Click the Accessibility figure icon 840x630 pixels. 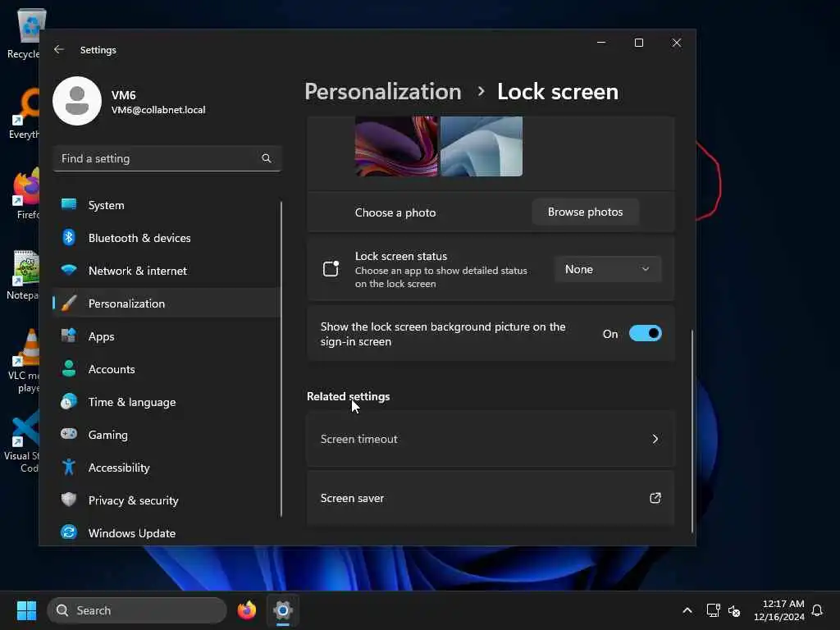point(69,467)
